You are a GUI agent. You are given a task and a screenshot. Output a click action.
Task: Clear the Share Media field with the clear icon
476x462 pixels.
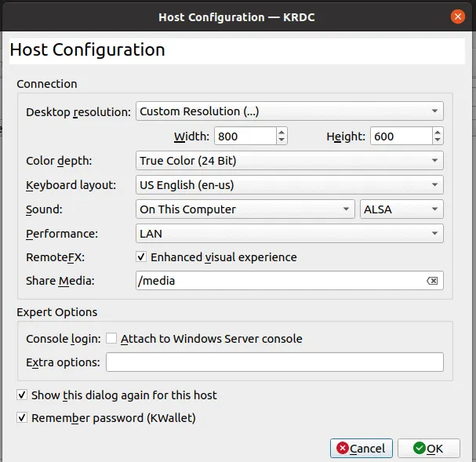(x=434, y=281)
